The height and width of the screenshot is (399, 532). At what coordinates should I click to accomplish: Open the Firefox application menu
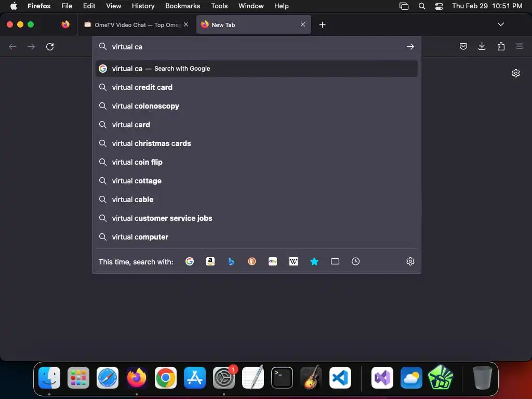coord(520,46)
